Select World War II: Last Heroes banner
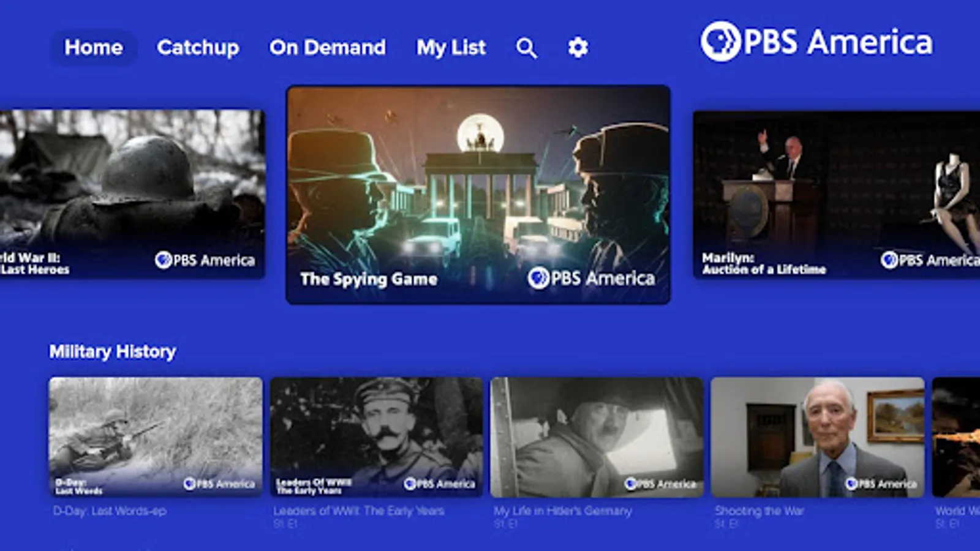 [x=132, y=194]
